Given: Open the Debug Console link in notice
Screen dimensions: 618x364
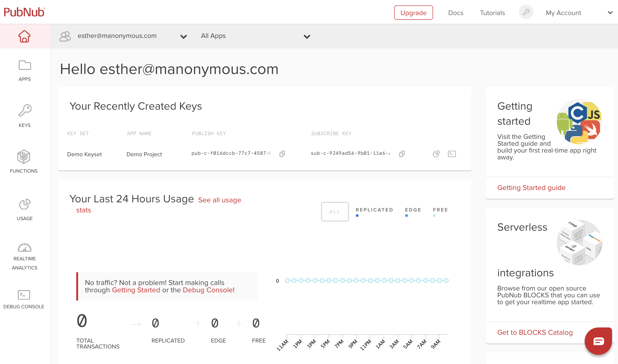Looking at the screenshot, I should 207,290.
